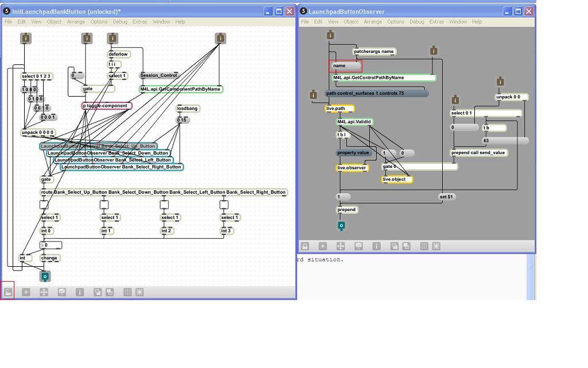588x368 pixels.
Task: Select the top-left inlet in LaunchpadButtonObserver patcher
Action: 330,35
